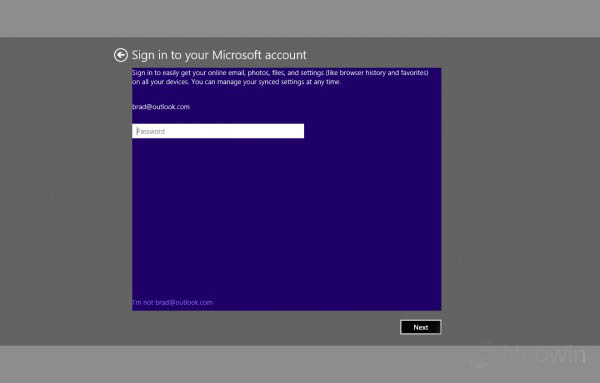This screenshot has height=383, width=600.
Task: Click the sync settings description paragraph
Action: (x=280, y=77)
